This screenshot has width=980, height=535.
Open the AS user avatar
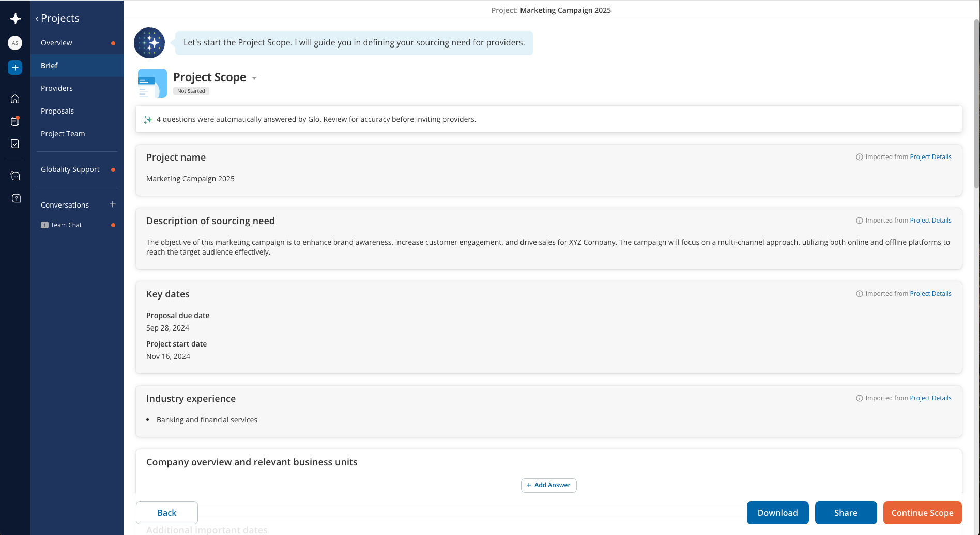coord(15,43)
